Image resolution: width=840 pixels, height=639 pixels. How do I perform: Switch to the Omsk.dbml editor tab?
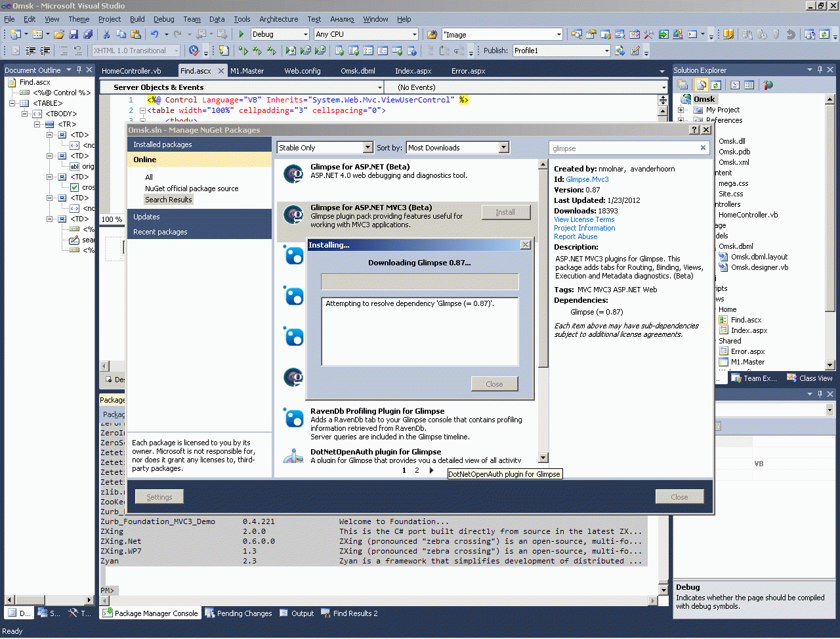[x=358, y=70]
